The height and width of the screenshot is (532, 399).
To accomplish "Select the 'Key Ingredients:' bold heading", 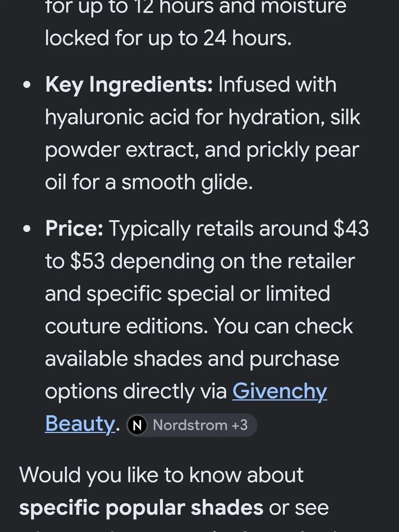I will point(129,85).
